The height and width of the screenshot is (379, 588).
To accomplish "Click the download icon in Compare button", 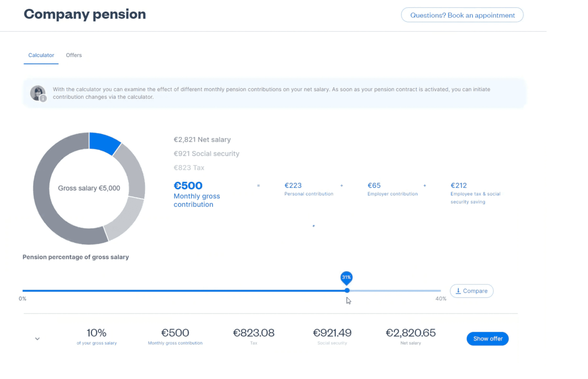I will tap(458, 291).
